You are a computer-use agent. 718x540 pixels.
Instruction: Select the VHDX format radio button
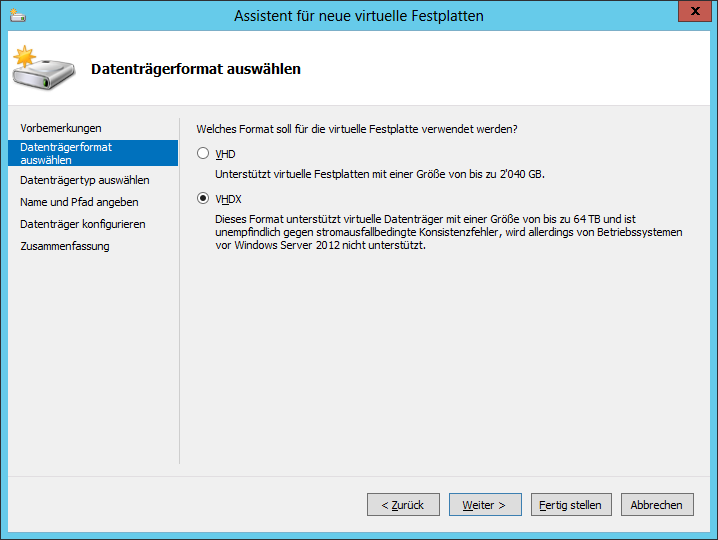click(203, 199)
